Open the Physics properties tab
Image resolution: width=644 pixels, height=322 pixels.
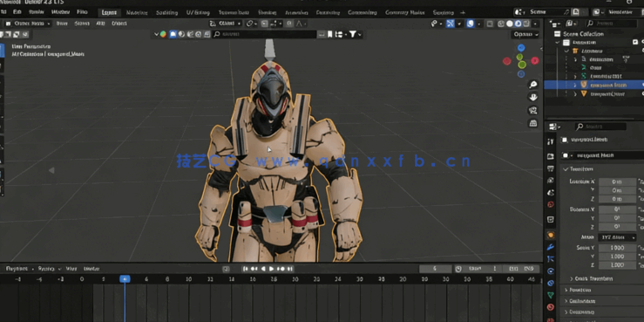pyautogui.click(x=551, y=271)
